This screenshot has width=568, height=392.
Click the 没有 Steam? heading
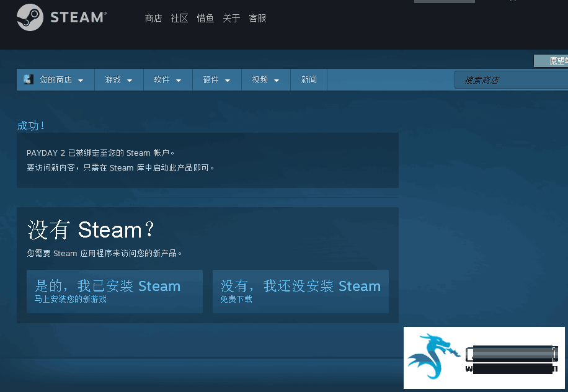pos(91,229)
